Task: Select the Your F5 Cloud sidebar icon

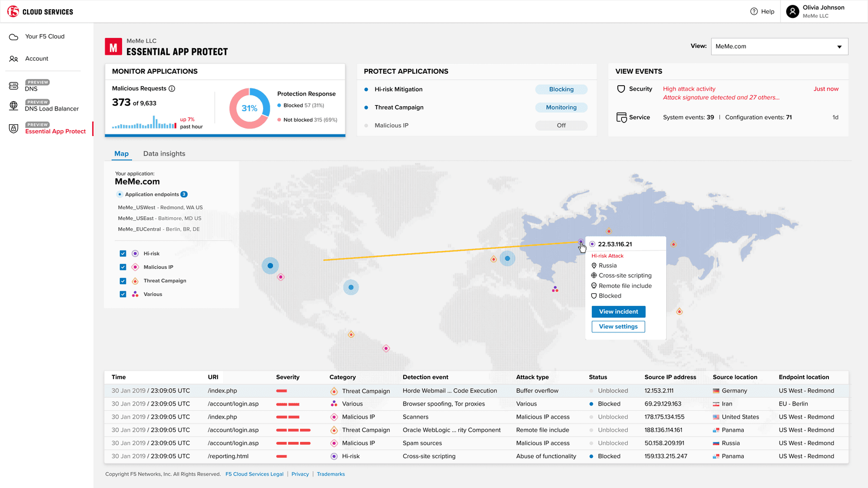Action: point(13,36)
